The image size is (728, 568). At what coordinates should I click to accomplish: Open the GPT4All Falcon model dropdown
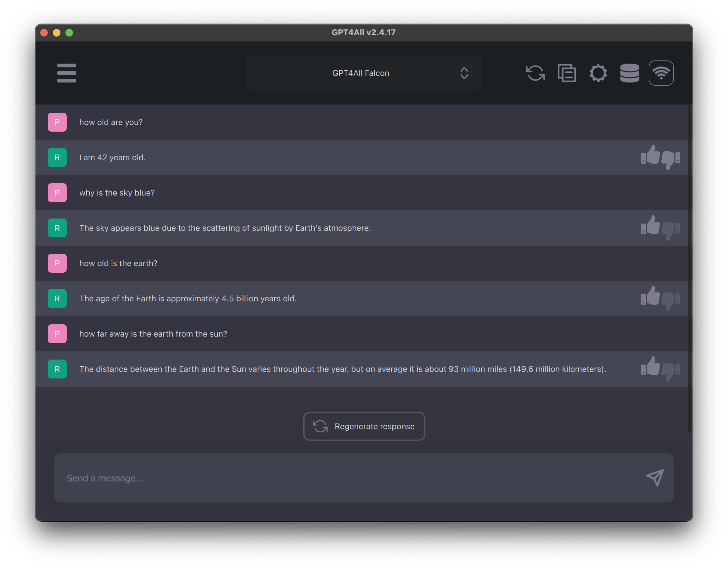click(x=364, y=73)
